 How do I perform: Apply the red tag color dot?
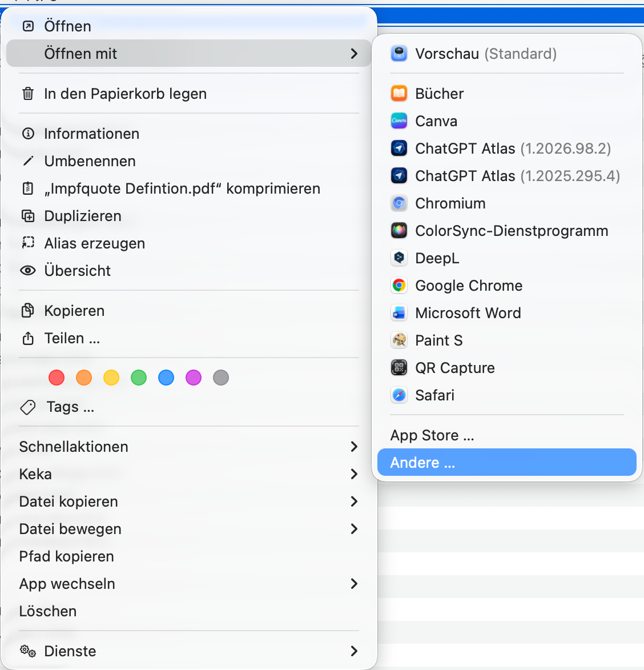tap(57, 378)
